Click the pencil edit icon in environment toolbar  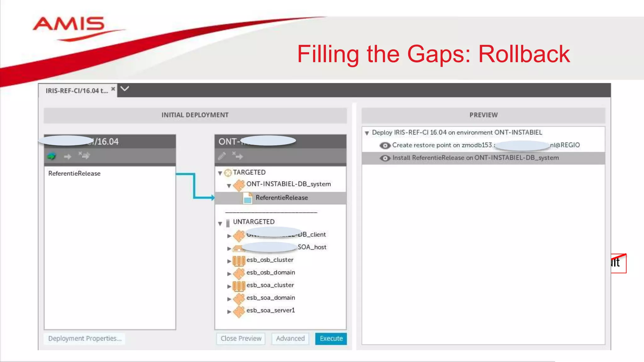[222, 156]
